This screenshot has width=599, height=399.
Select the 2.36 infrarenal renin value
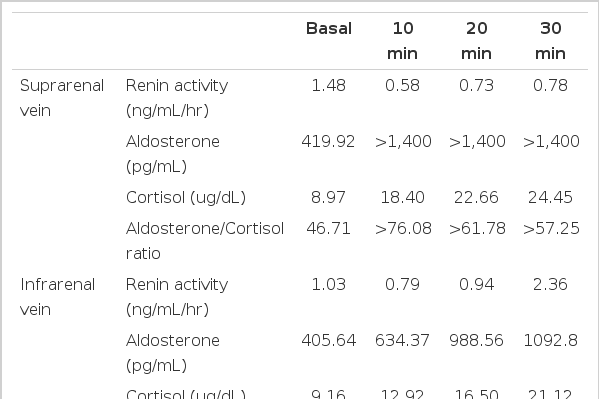[x=550, y=285]
